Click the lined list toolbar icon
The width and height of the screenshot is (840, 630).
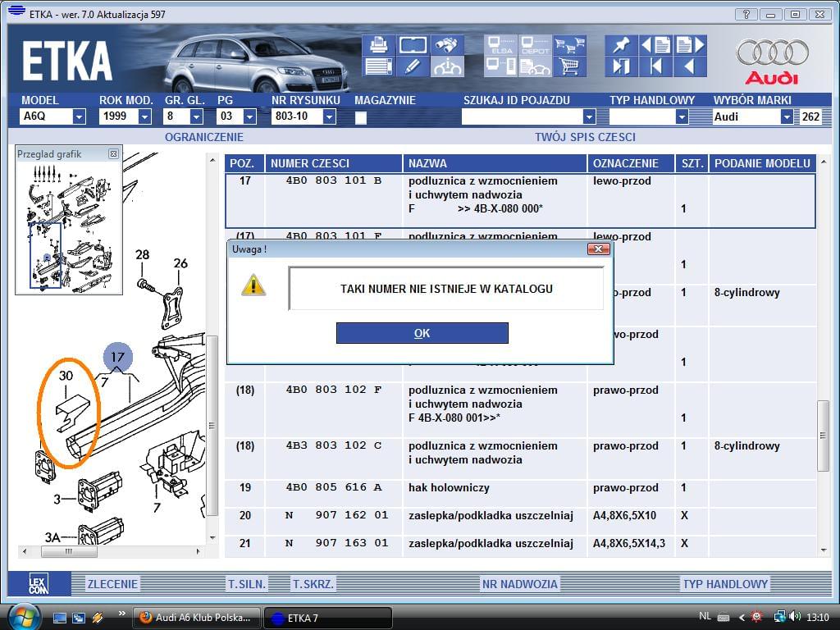coord(379,66)
